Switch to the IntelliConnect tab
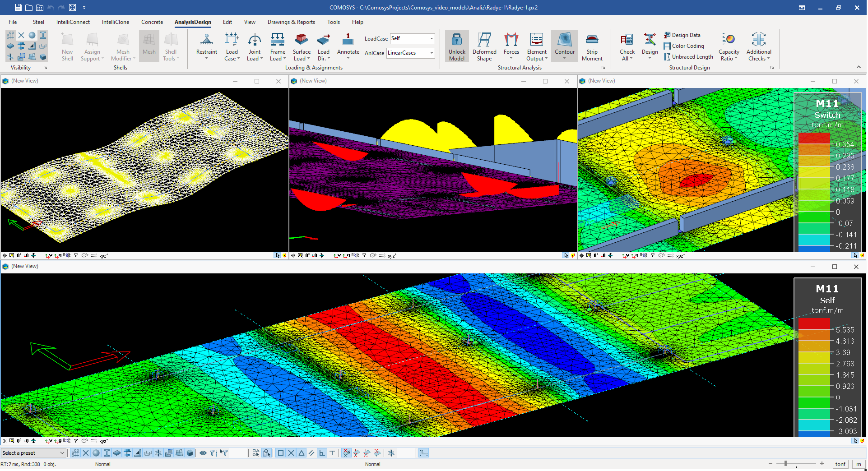Viewport: 868px width, 471px height. [73, 22]
